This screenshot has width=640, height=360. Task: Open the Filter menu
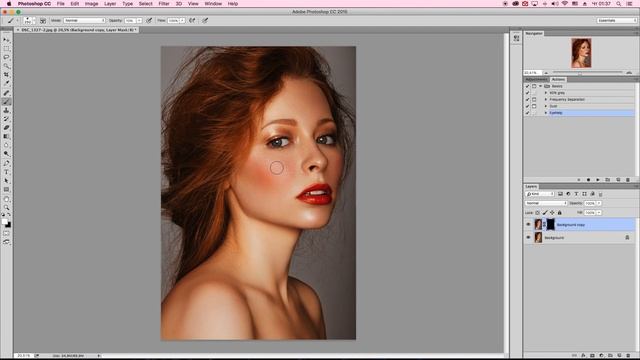164,4
